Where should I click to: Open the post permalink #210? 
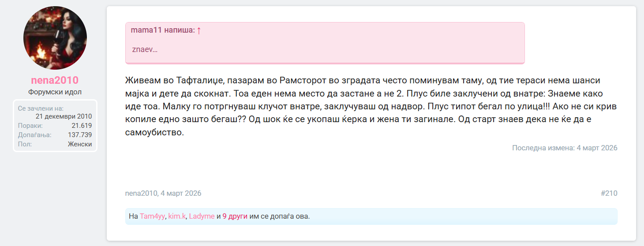tap(609, 194)
